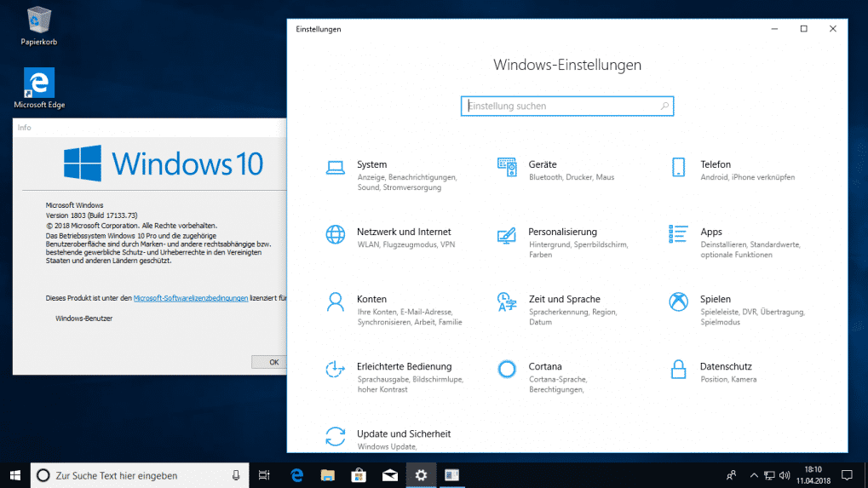Open the System heading text
The image size is (868, 488).
[372, 164]
